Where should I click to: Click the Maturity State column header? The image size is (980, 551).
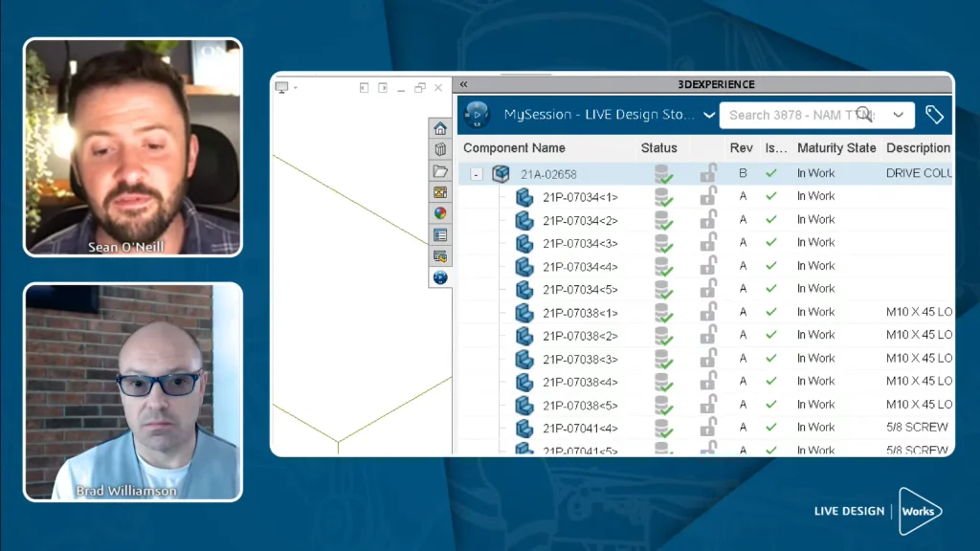point(835,148)
